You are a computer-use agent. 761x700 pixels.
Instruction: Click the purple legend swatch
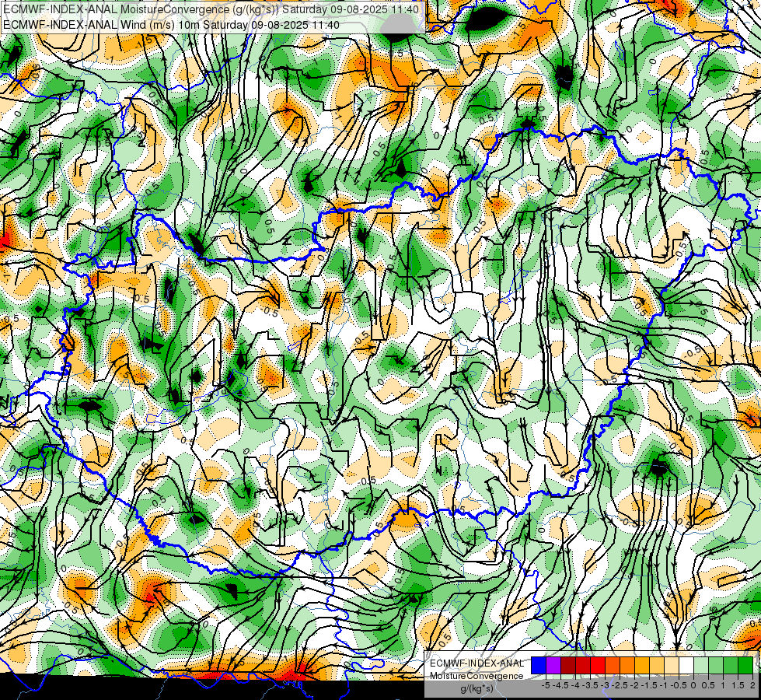click(x=553, y=666)
